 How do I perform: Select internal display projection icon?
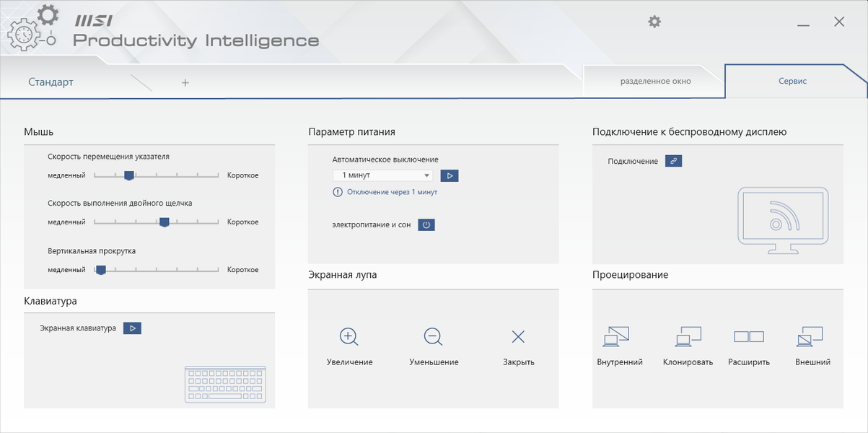(616, 336)
